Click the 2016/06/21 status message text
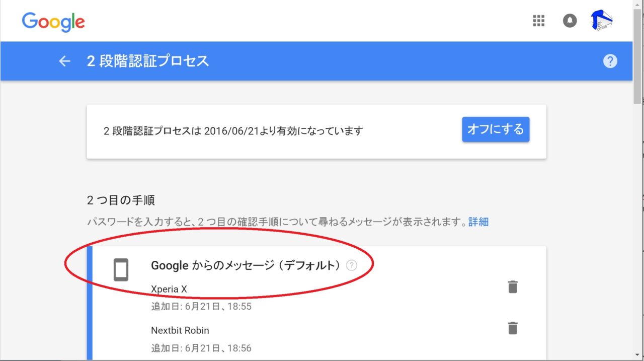The width and height of the screenshot is (644, 361). (233, 131)
